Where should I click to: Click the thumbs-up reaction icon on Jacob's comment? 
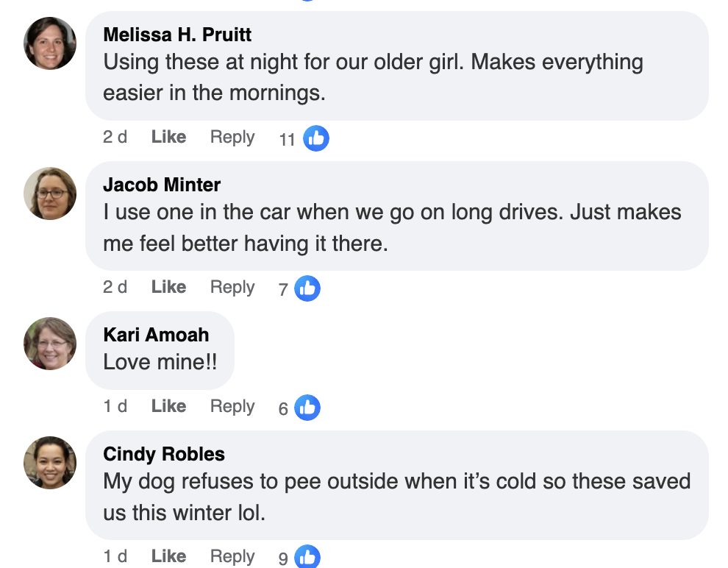[x=307, y=288]
